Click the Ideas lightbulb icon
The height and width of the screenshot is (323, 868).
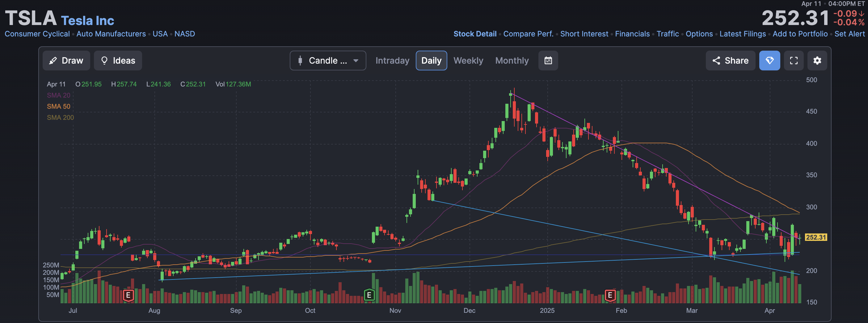pos(104,61)
